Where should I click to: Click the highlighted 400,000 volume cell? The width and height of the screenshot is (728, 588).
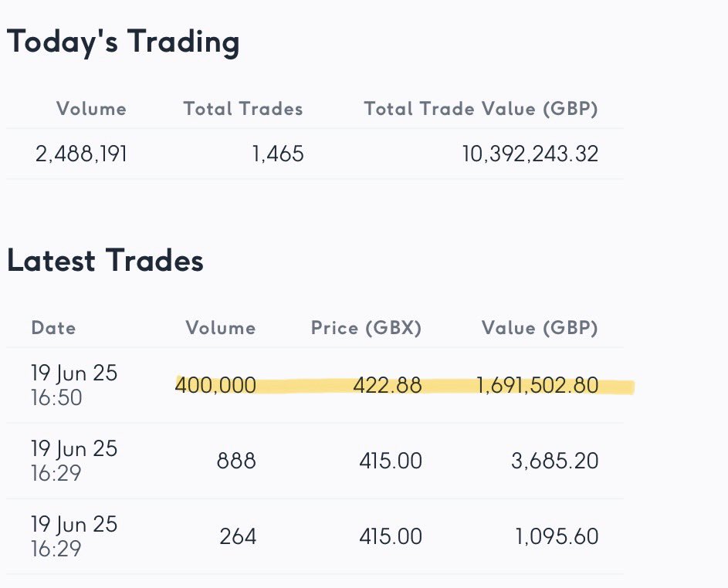(x=215, y=385)
